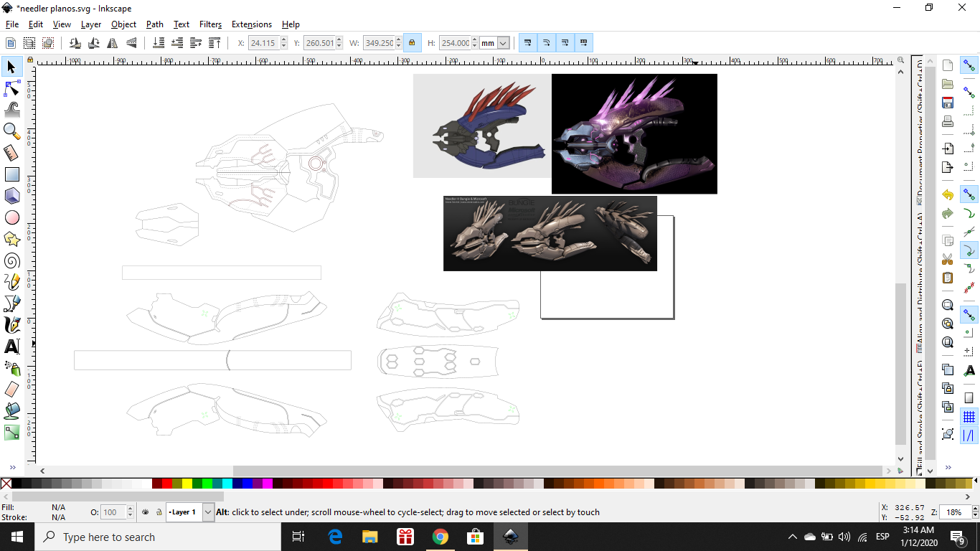Choose the Spiral tool

point(11,260)
